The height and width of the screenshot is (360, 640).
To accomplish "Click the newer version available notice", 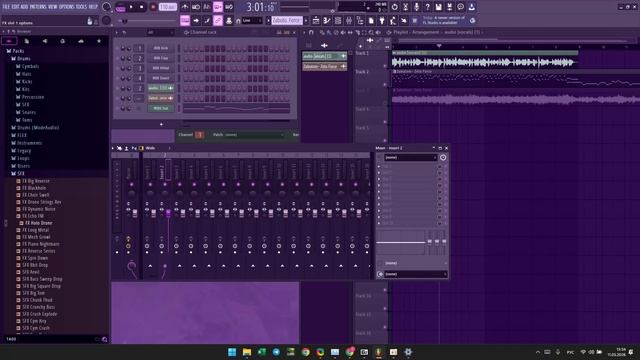I will [x=444, y=20].
